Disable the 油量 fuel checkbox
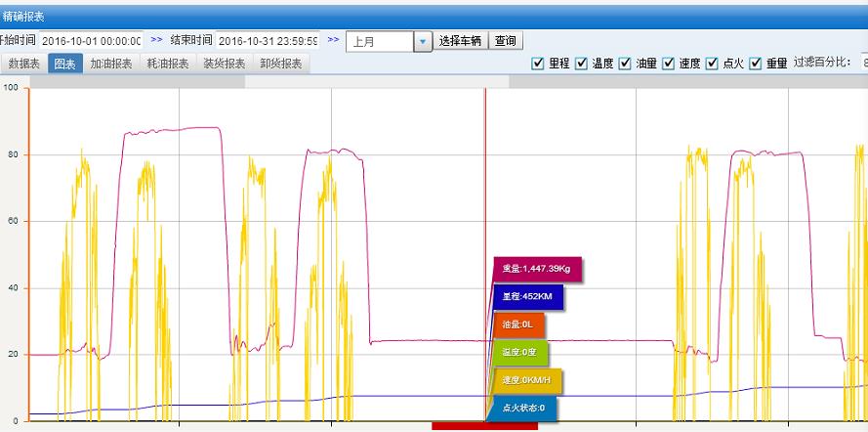The image size is (868, 432). (625, 64)
